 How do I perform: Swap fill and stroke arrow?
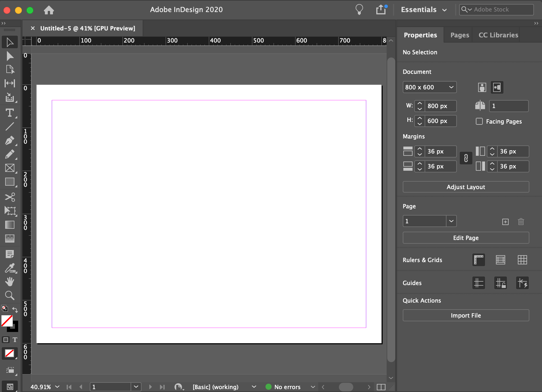(x=15, y=310)
